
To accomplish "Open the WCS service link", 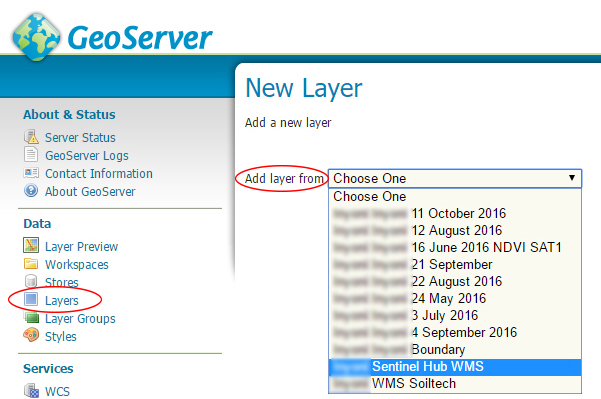I will point(57,392).
